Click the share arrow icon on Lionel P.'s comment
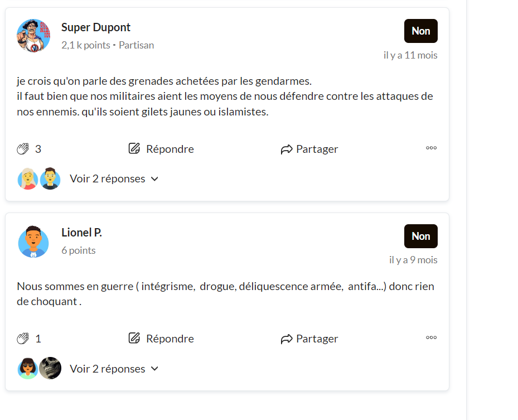 click(x=287, y=339)
